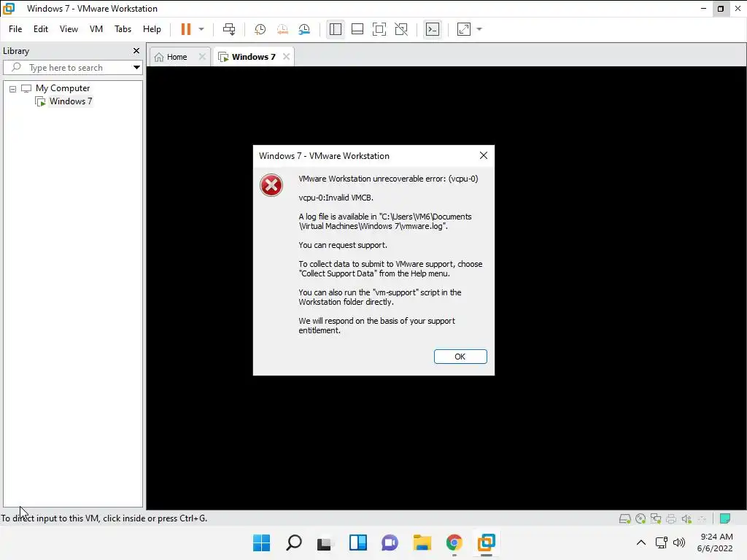Click the CD/DVD drive status icon
Image resolution: width=747 pixels, height=560 pixels.
click(640, 518)
